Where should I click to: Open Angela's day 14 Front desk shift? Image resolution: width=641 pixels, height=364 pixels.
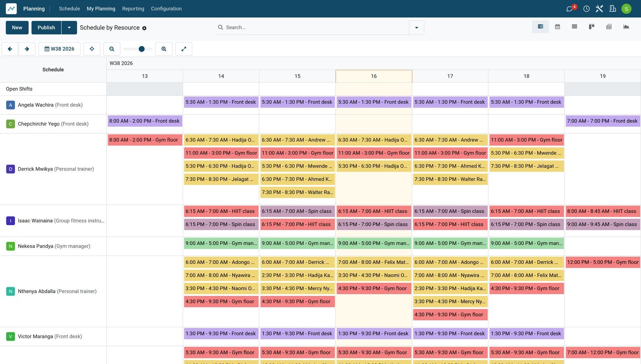pyautogui.click(x=221, y=102)
